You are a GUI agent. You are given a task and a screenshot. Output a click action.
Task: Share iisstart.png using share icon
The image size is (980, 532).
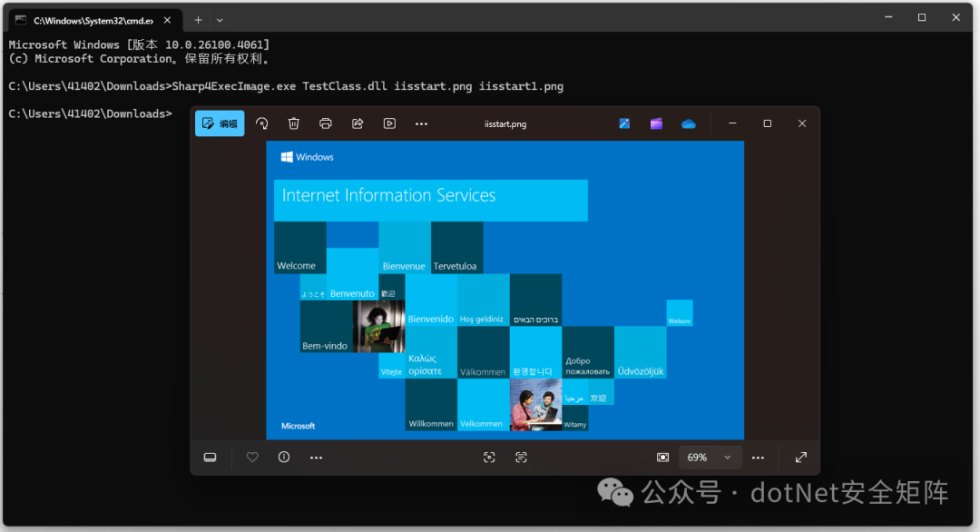click(358, 123)
